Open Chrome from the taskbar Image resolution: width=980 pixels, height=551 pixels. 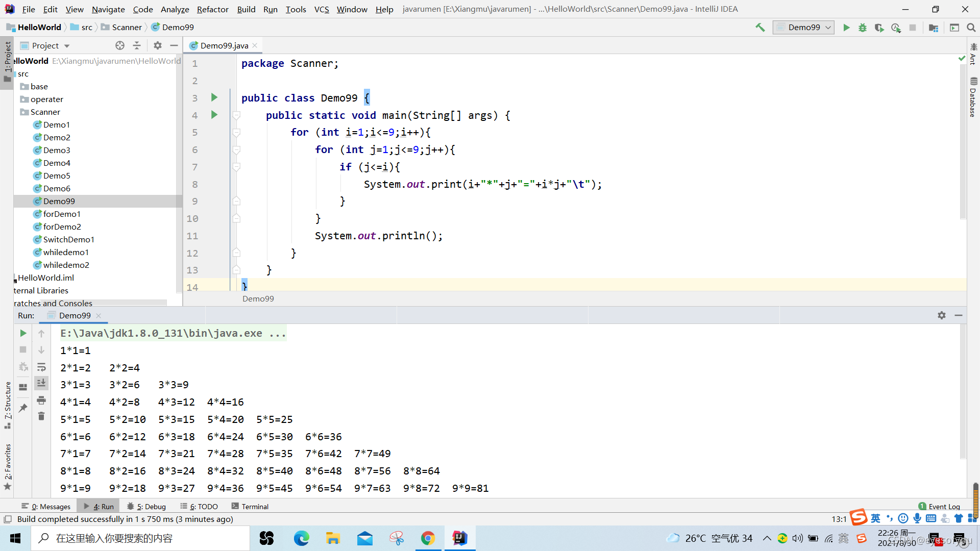pyautogui.click(x=428, y=538)
